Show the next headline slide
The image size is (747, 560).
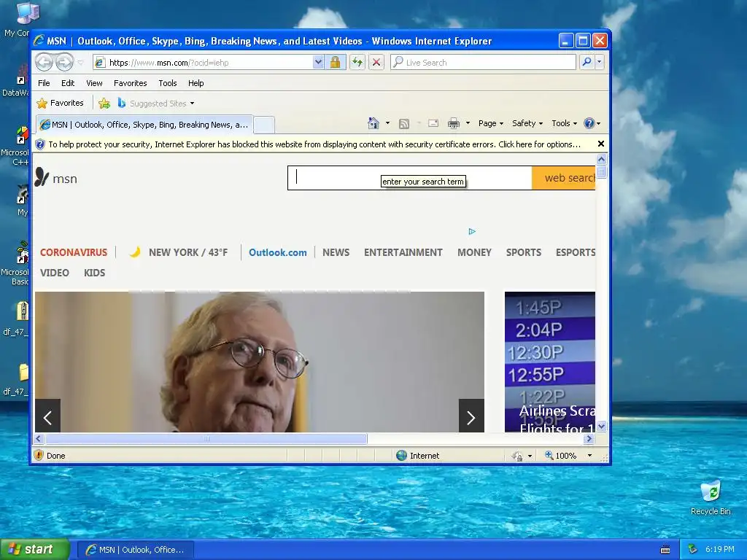[x=471, y=416]
